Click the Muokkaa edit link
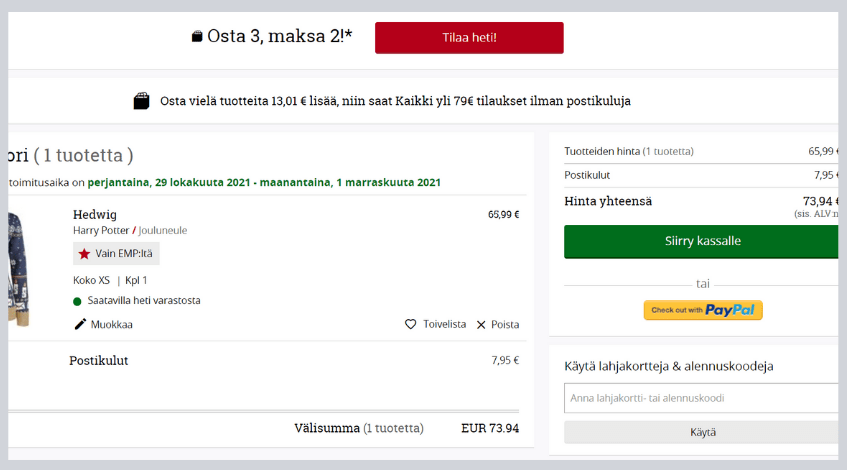The height and width of the screenshot is (470, 847). pyautogui.click(x=112, y=324)
